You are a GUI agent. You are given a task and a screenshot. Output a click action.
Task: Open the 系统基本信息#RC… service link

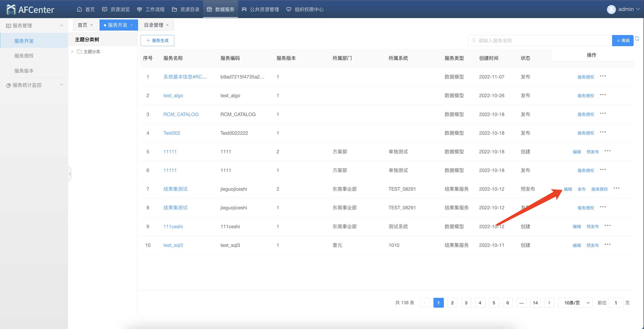click(185, 77)
